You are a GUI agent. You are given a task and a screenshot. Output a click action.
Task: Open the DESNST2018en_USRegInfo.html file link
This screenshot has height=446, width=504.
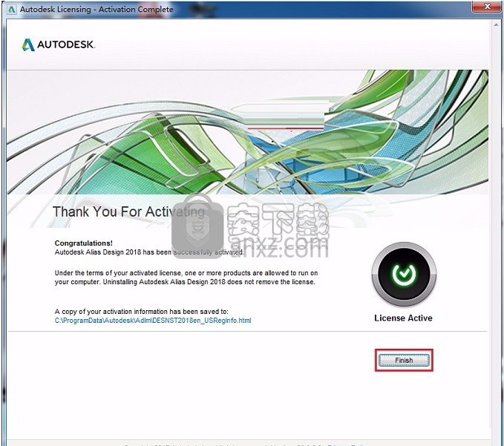[153, 321]
